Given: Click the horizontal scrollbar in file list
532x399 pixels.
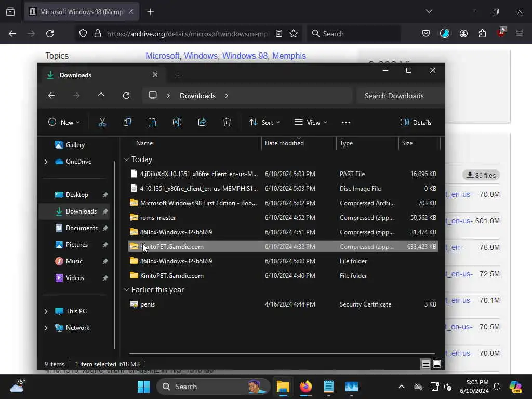Looking at the screenshot, I should pyautogui.click(x=282, y=353).
